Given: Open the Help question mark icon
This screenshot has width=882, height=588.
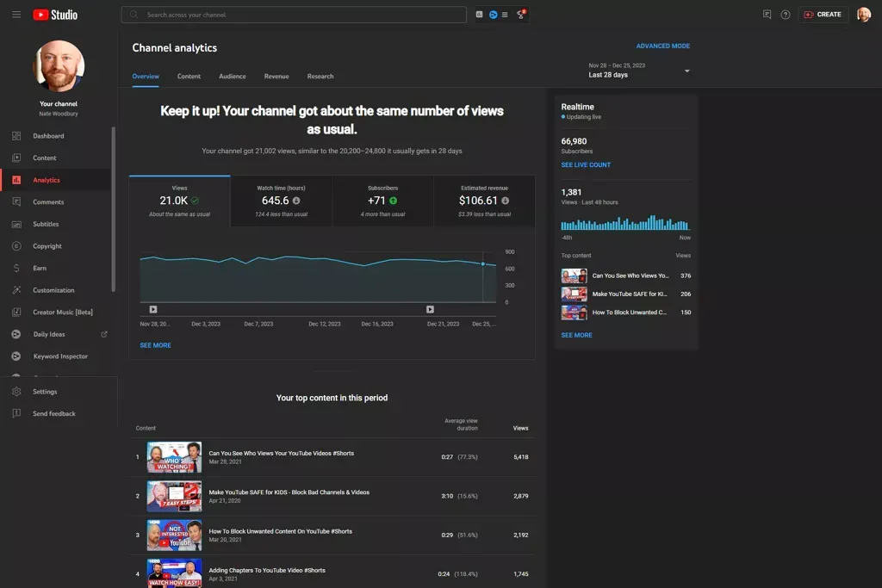Looking at the screenshot, I should click(786, 15).
